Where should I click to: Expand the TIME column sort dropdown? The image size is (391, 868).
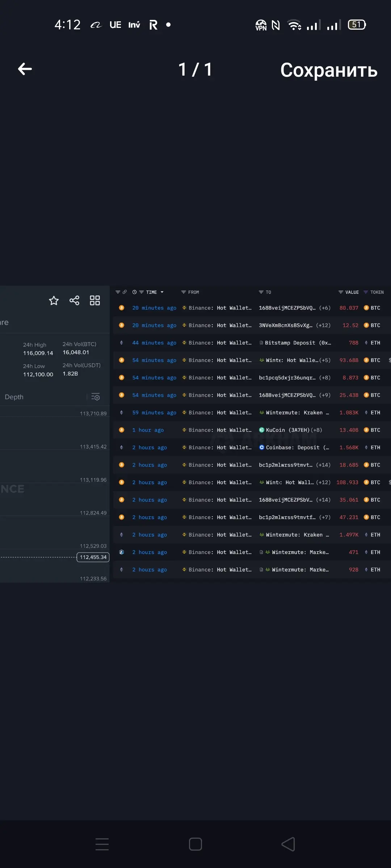(x=162, y=292)
